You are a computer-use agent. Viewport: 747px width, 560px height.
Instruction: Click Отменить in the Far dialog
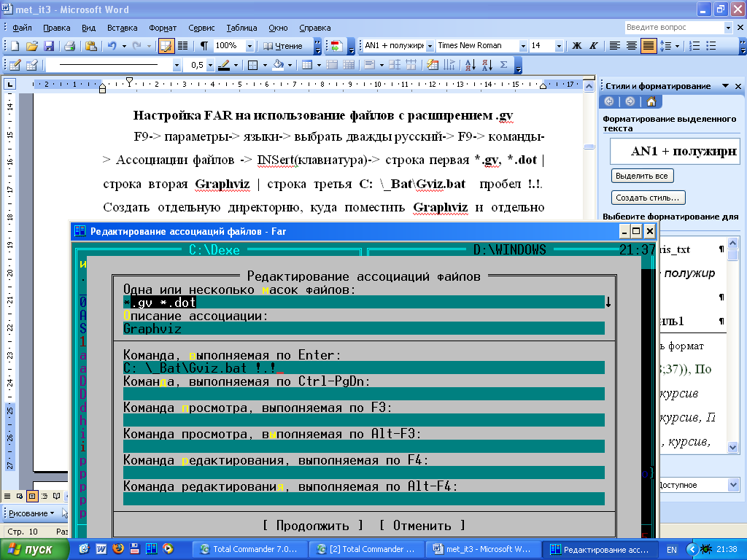pyautogui.click(x=422, y=525)
